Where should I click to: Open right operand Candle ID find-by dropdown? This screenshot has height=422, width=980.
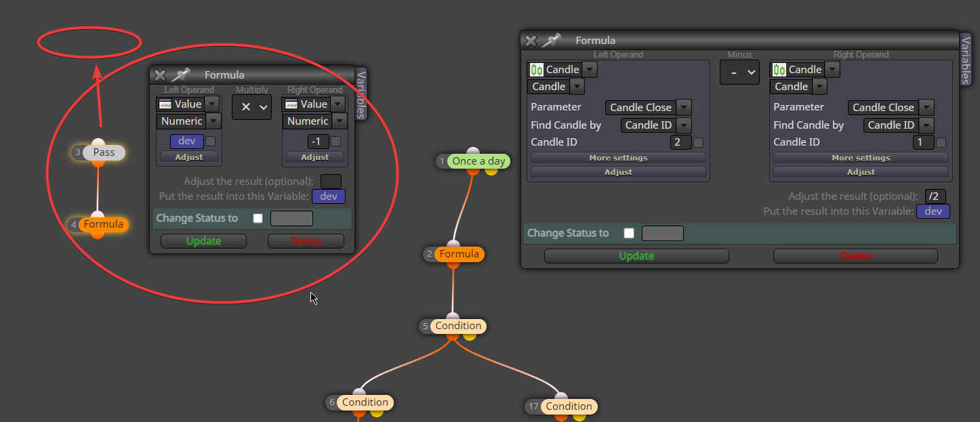point(926,125)
